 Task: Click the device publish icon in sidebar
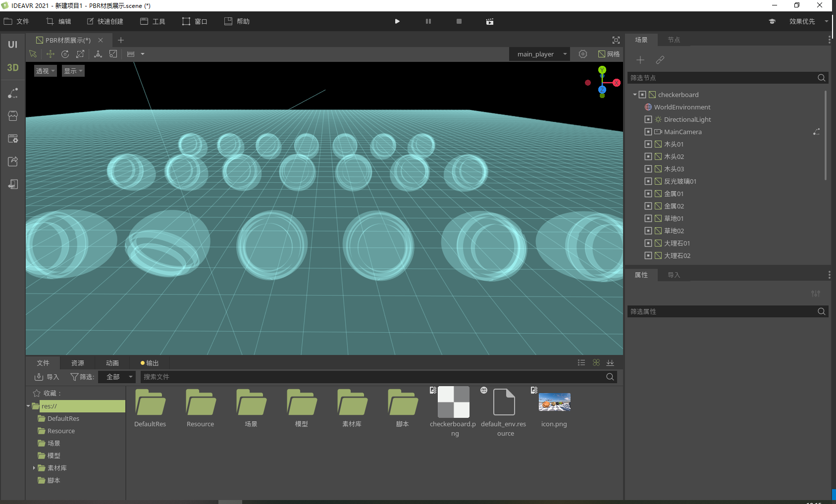pyautogui.click(x=13, y=184)
